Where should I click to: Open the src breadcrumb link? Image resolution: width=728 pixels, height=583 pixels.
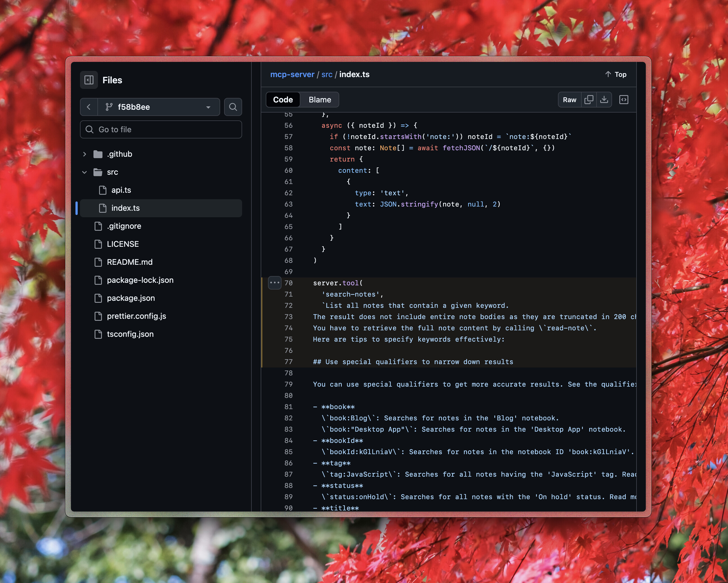[327, 74]
